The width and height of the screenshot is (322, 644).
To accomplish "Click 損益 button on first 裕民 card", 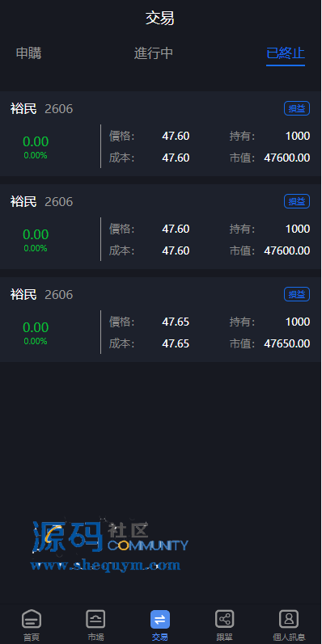I will pos(297,108).
